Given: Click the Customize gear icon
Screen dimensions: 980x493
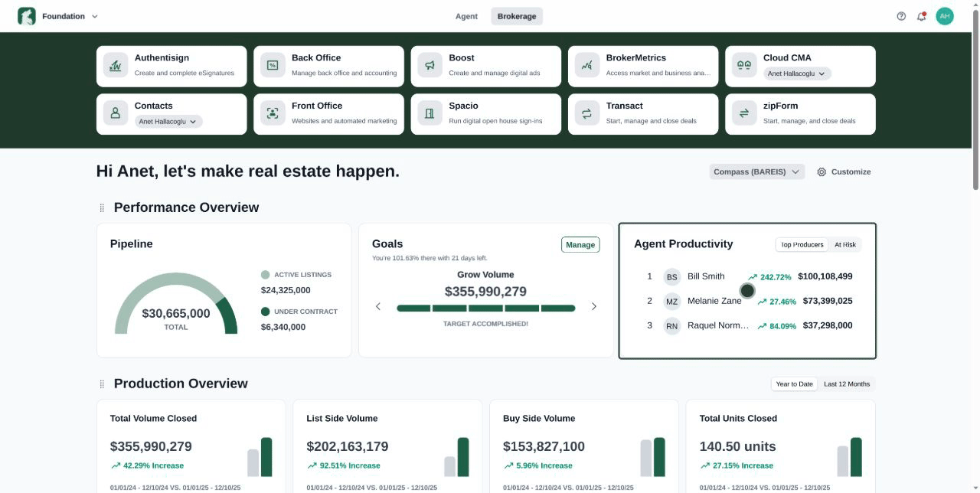Looking at the screenshot, I should pyautogui.click(x=822, y=172).
